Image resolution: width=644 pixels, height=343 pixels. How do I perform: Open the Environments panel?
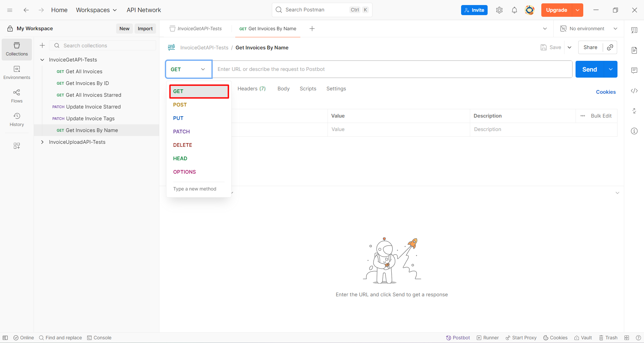point(16,72)
